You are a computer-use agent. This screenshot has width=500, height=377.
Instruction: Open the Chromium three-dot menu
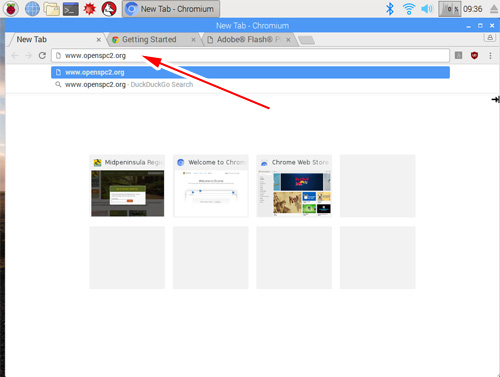coord(490,56)
